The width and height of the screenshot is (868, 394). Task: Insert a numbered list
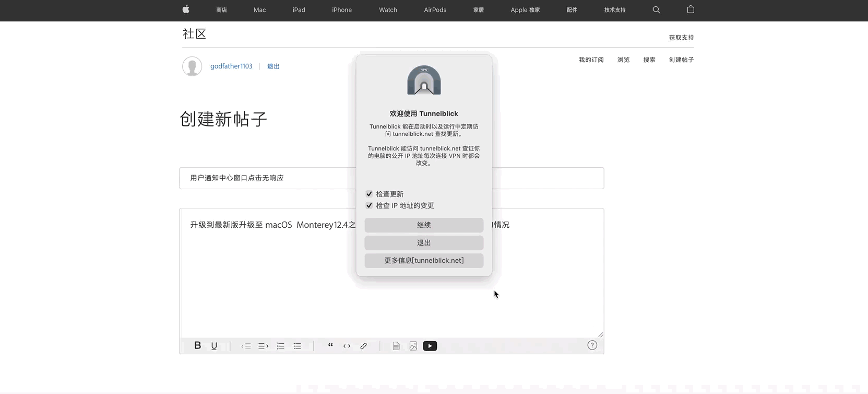[x=281, y=346]
